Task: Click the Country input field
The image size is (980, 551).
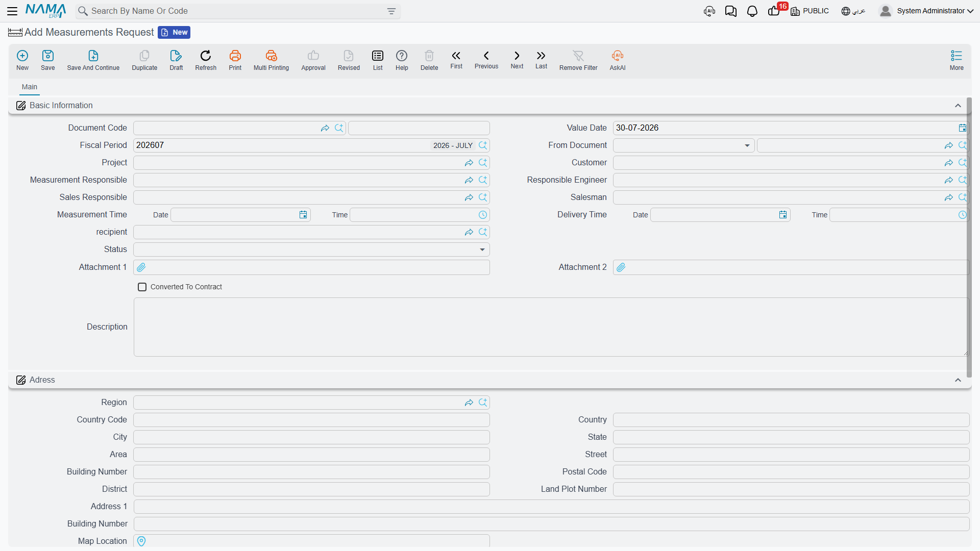Action: click(791, 420)
